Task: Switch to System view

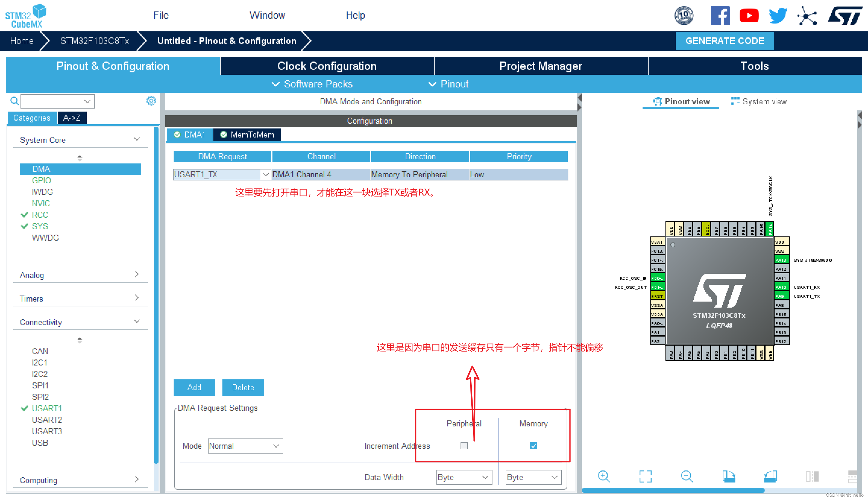Action: coord(758,101)
